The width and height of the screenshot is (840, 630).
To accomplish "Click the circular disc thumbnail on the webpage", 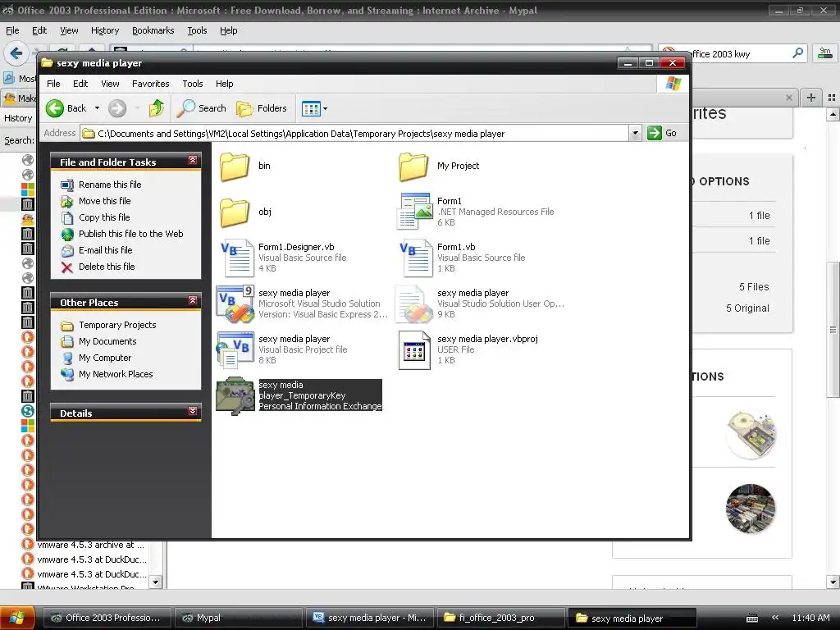I will pos(751,434).
